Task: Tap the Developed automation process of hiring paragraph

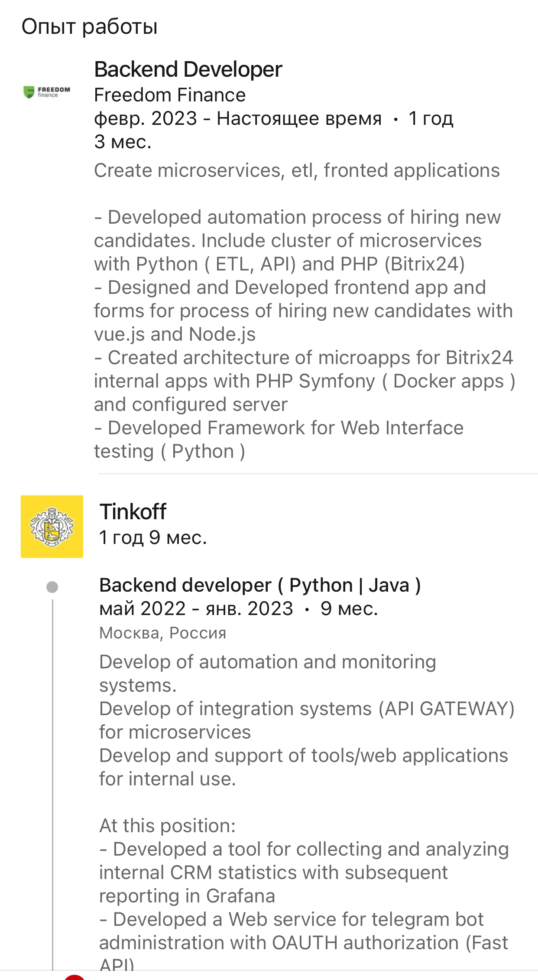Action: click(297, 241)
